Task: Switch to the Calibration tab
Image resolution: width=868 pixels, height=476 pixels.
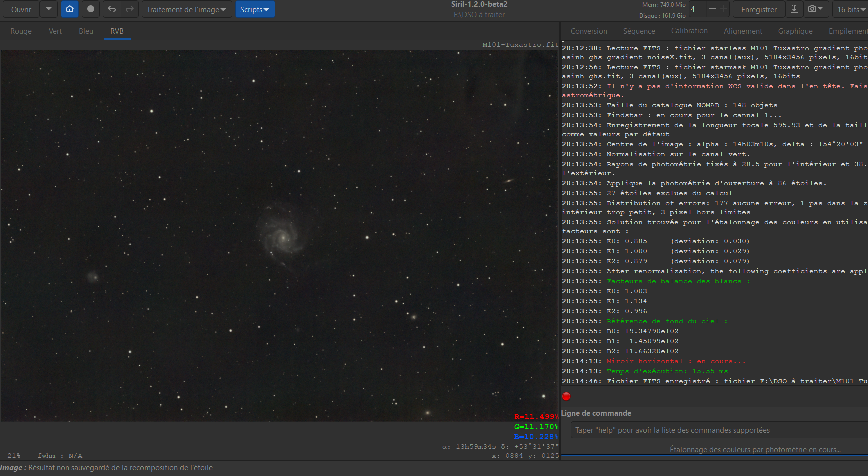Action: (689, 31)
